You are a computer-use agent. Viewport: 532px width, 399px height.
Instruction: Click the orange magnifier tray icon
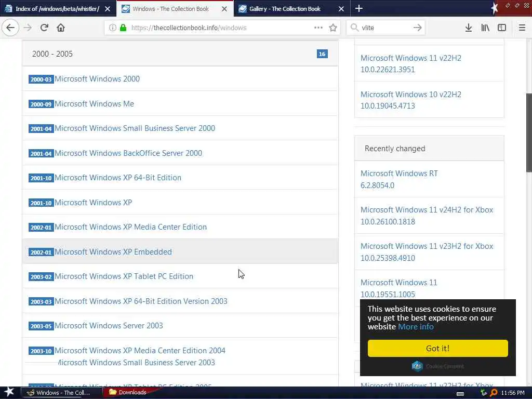pos(494,393)
